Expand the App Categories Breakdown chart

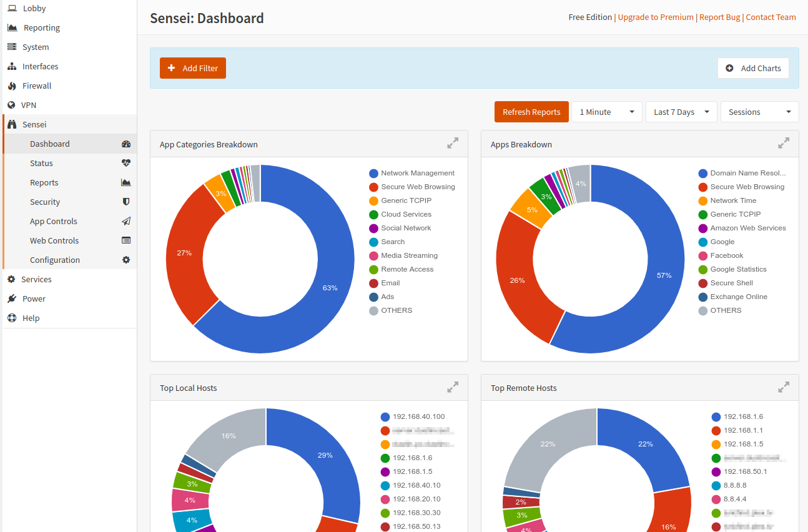point(453,143)
